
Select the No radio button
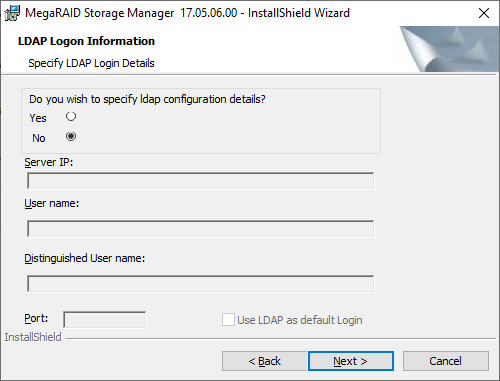click(x=71, y=136)
